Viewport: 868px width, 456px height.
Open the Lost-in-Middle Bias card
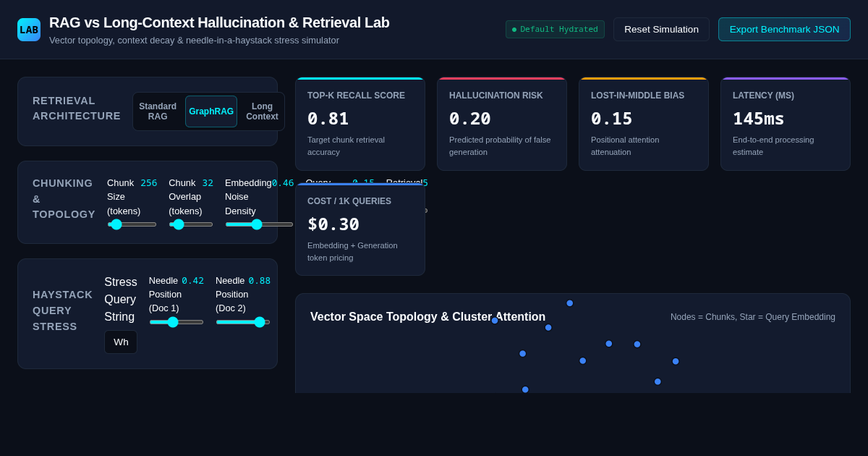tap(644, 124)
